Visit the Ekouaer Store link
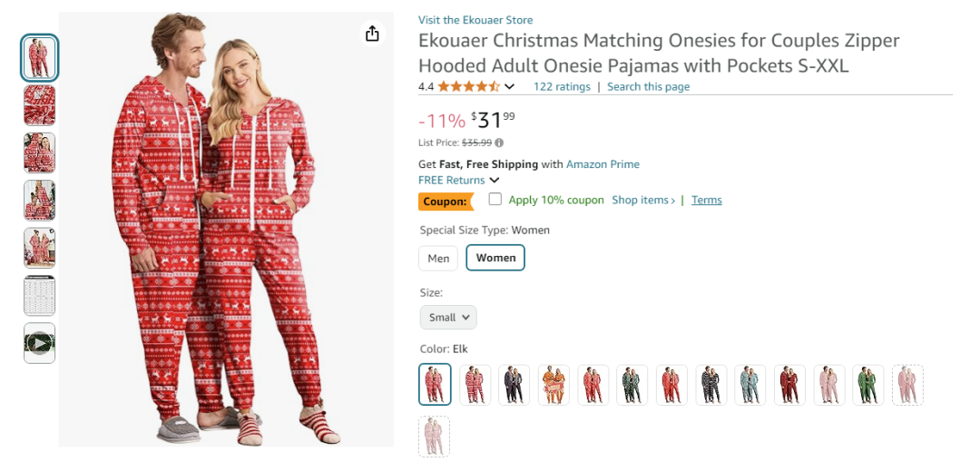 point(475,20)
